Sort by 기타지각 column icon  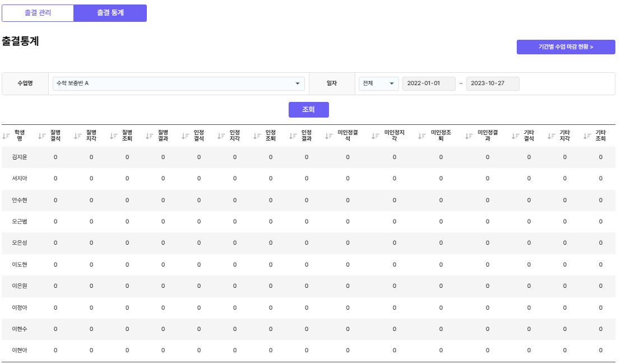pyautogui.click(x=551, y=136)
